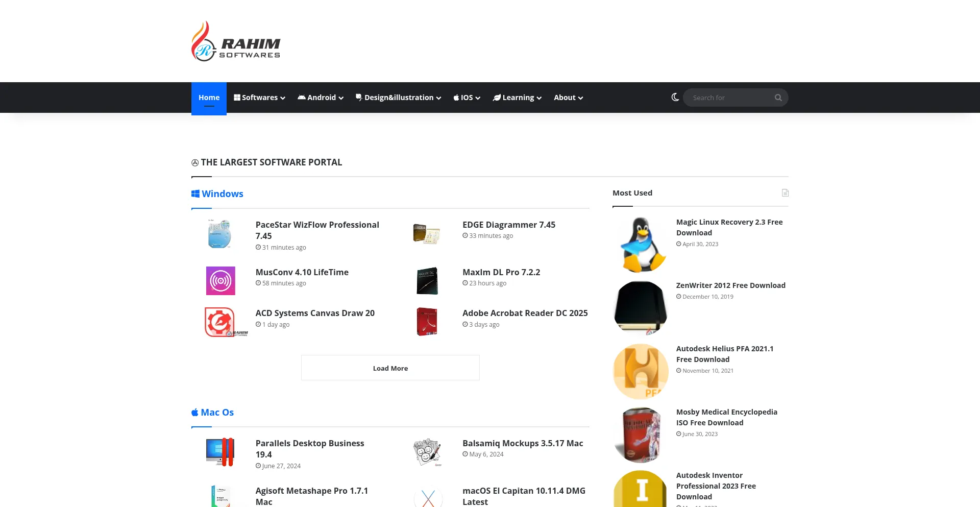Image resolution: width=980 pixels, height=507 pixels.
Task: Open EDGE Diagrammer 7.45 post
Action: pyautogui.click(x=509, y=225)
